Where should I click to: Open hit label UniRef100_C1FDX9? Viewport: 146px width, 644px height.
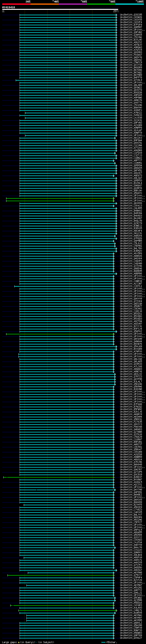point(131,153)
